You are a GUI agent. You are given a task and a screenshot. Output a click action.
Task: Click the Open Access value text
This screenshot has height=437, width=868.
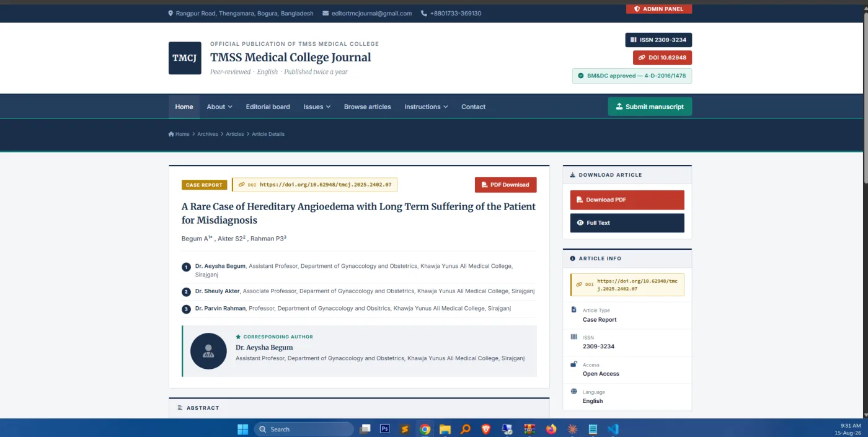pos(601,374)
